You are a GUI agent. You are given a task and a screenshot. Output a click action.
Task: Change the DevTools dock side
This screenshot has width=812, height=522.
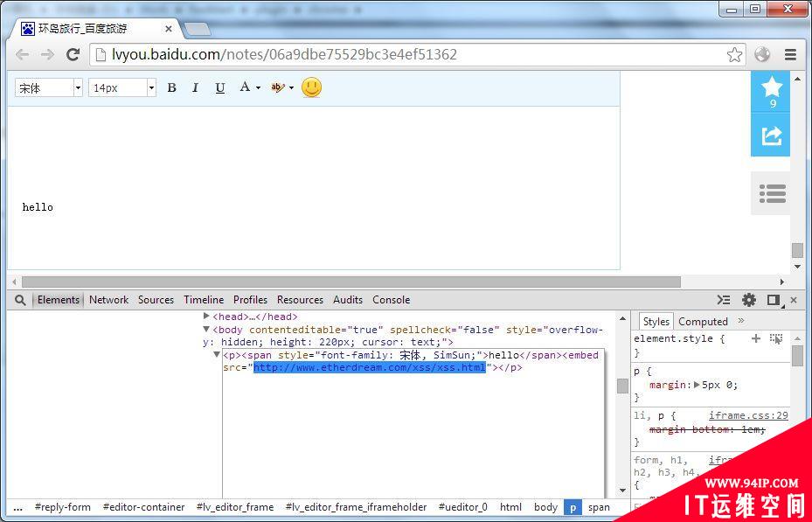[x=774, y=300]
